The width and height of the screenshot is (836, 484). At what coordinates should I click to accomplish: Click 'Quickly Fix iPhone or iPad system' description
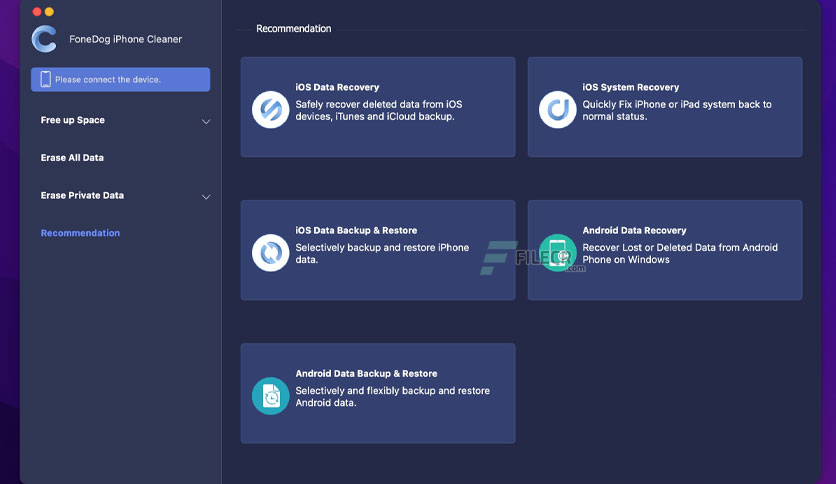677,110
